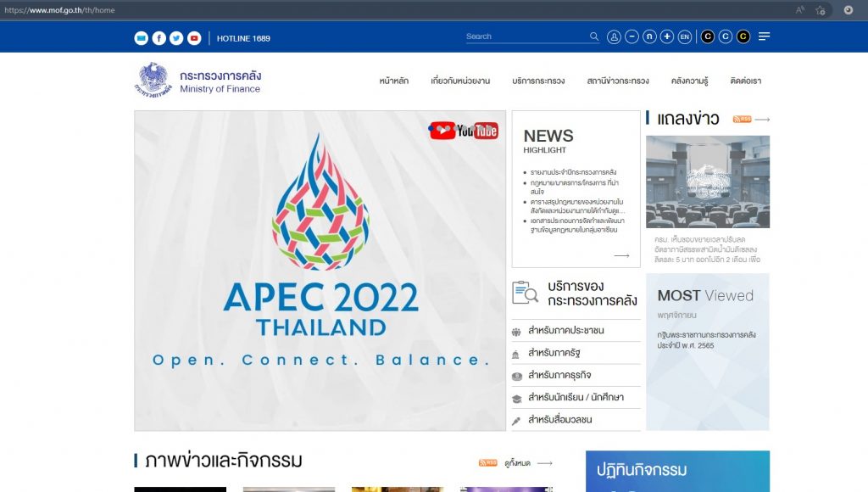Open the ติดต่อเรา menu item
Image resolution: width=868 pixels, height=492 pixels.
745,81
